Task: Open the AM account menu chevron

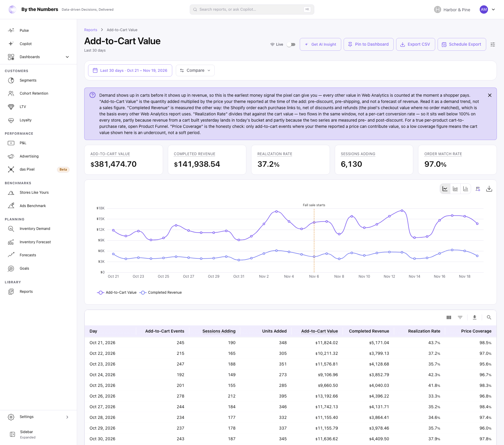Action: pyautogui.click(x=493, y=9)
